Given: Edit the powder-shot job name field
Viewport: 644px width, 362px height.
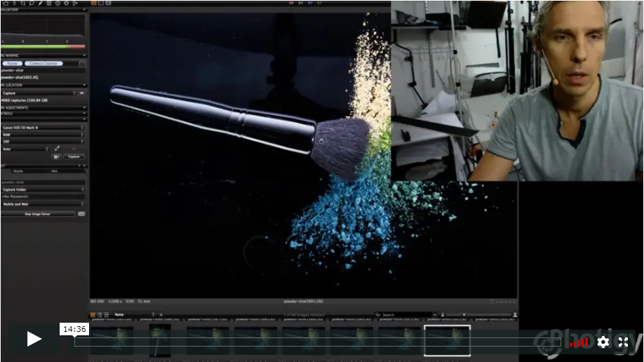Looking at the screenshot, I should click(x=43, y=70).
